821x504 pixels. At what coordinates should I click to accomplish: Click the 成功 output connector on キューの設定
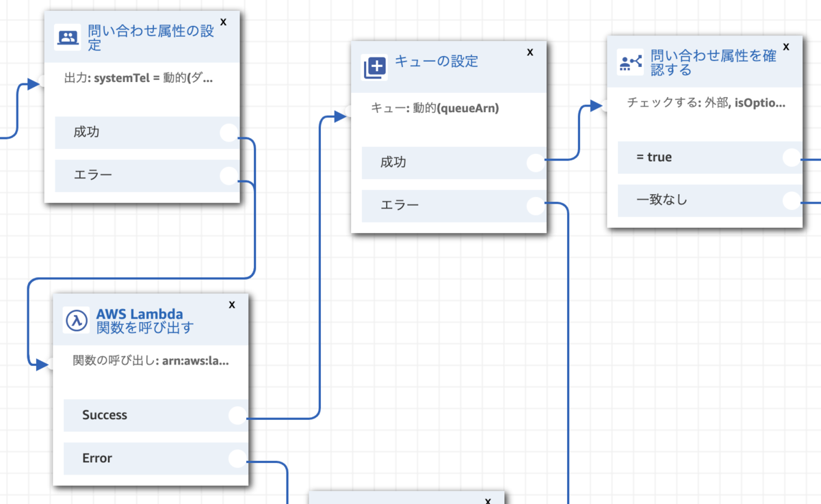click(x=534, y=163)
